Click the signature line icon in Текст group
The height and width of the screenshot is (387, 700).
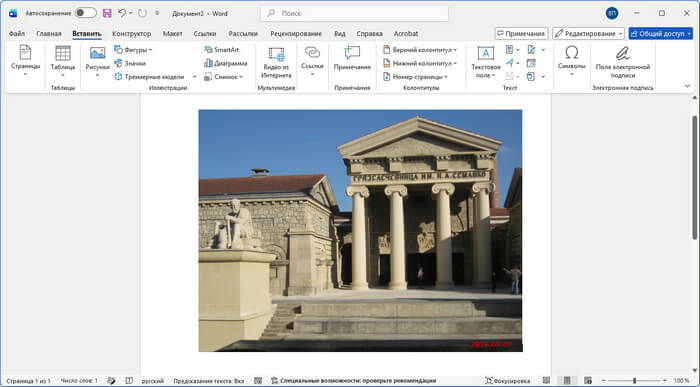(531, 50)
